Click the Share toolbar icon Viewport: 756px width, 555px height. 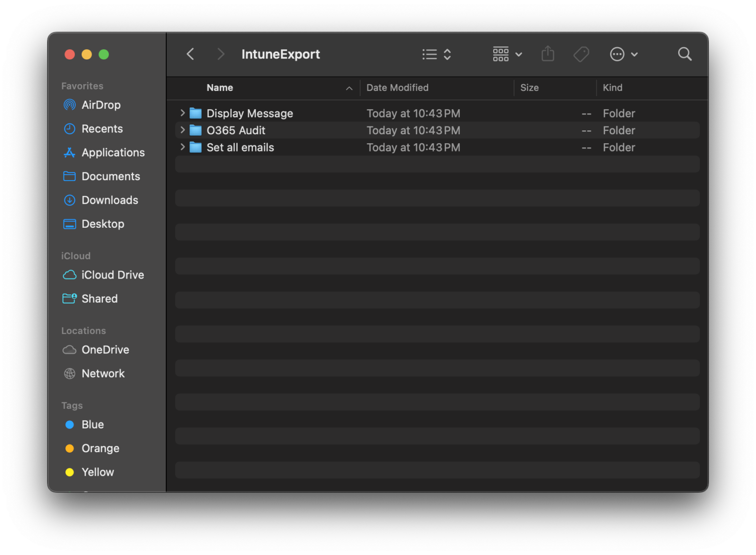tap(548, 54)
